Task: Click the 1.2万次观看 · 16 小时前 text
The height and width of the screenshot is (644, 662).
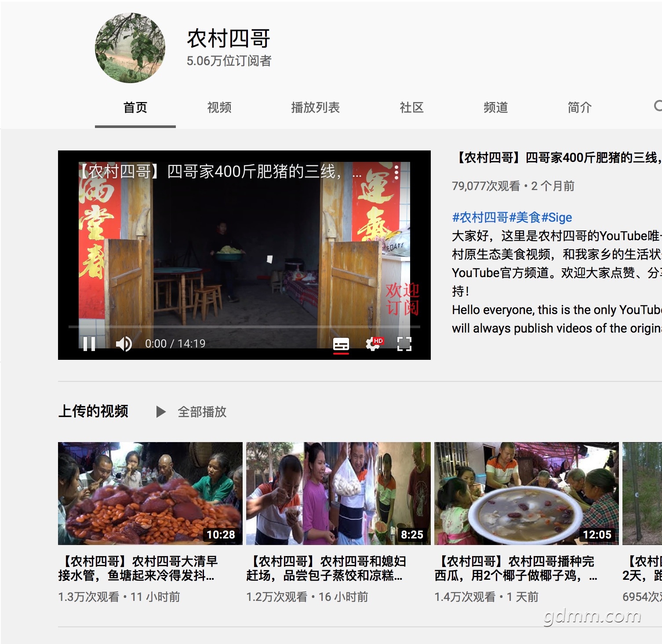Action: coord(307,597)
